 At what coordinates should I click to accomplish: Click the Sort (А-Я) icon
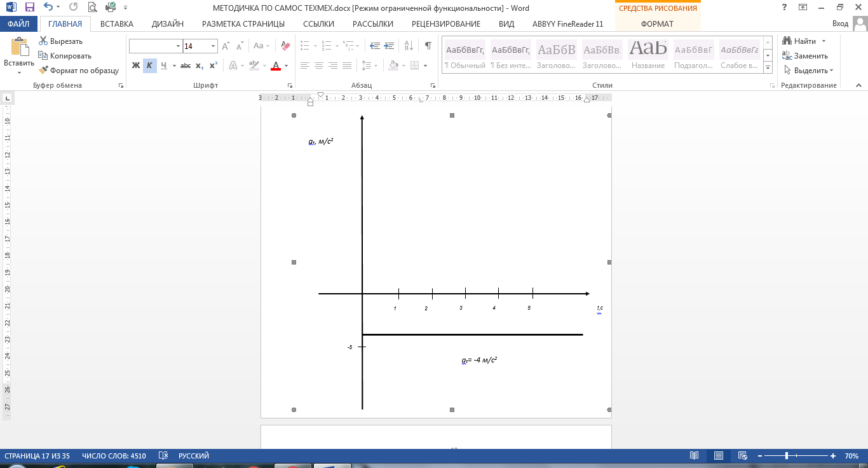(409, 46)
